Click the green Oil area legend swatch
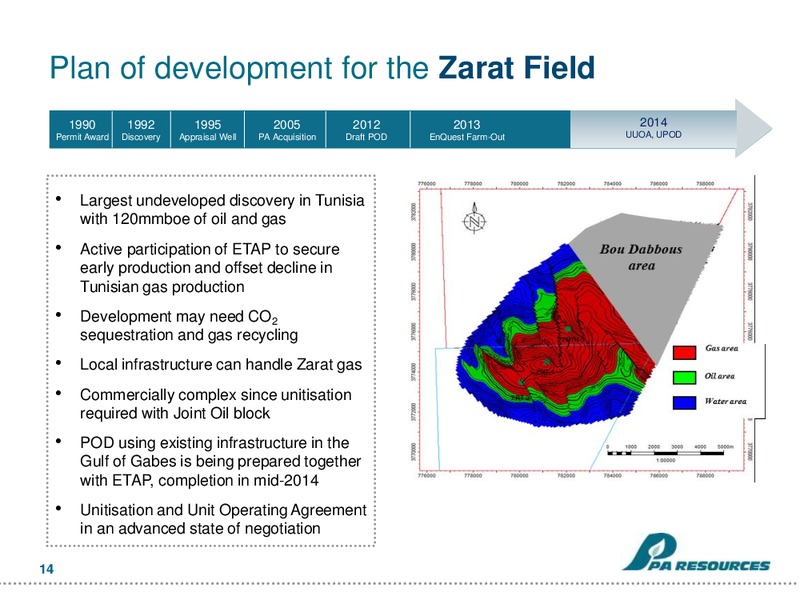Screen dimensions: 800x600 684,378
